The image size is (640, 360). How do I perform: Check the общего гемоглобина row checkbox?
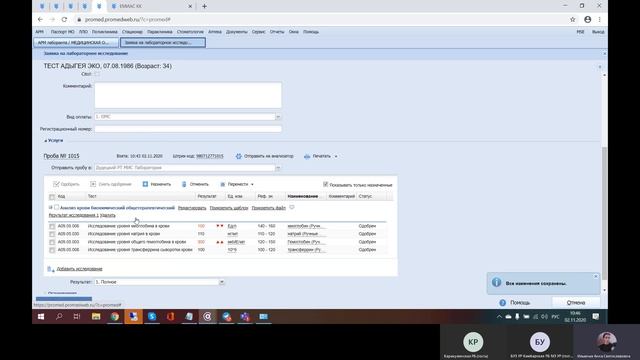click(52, 242)
